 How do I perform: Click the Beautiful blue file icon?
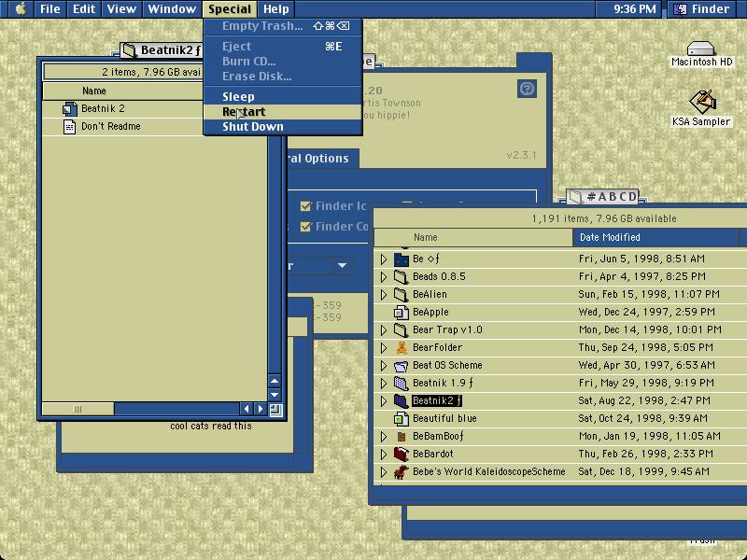pyautogui.click(x=402, y=418)
